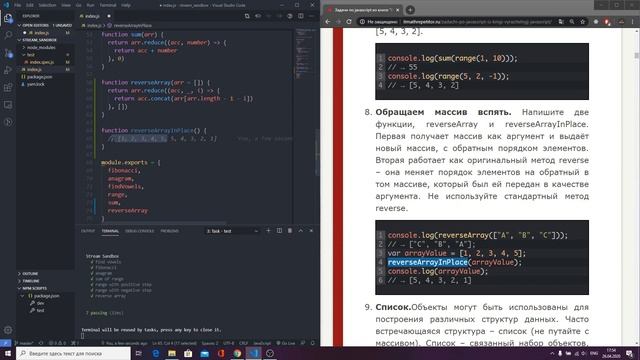
Task: Open the File menu
Action: (x=18, y=5)
